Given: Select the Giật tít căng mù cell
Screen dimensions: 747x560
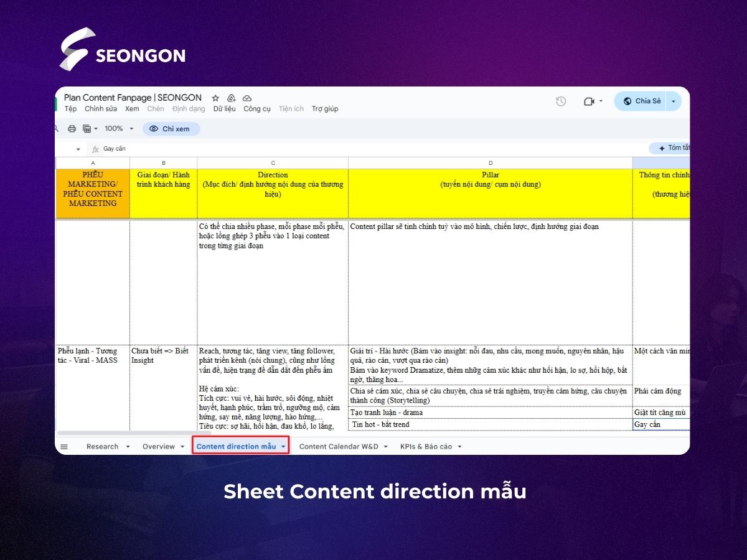Looking at the screenshot, I should click(x=661, y=413).
